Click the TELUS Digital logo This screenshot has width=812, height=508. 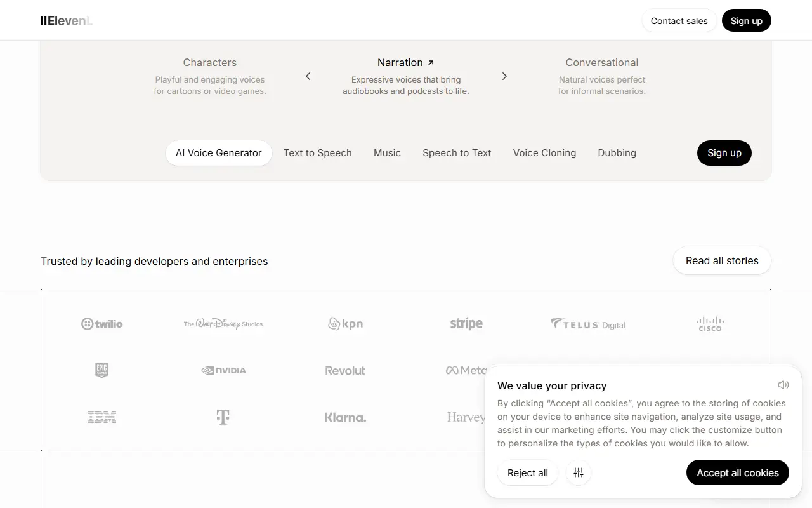coord(588,324)
